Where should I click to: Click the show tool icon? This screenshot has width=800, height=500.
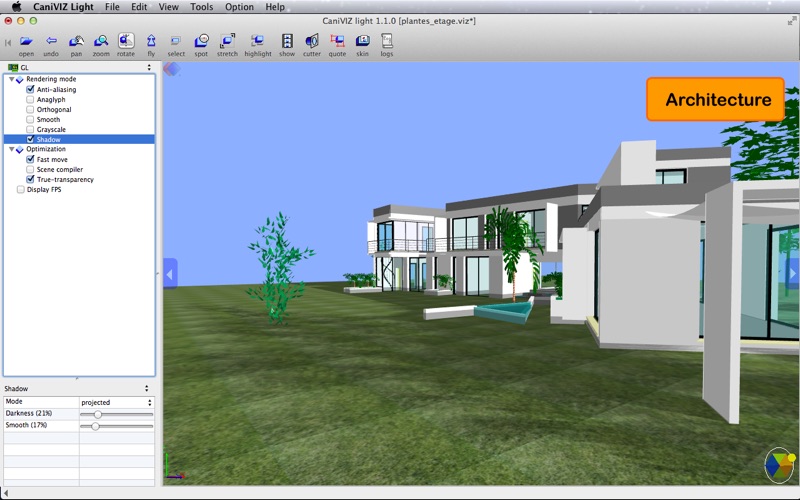(x=287, y=41)
